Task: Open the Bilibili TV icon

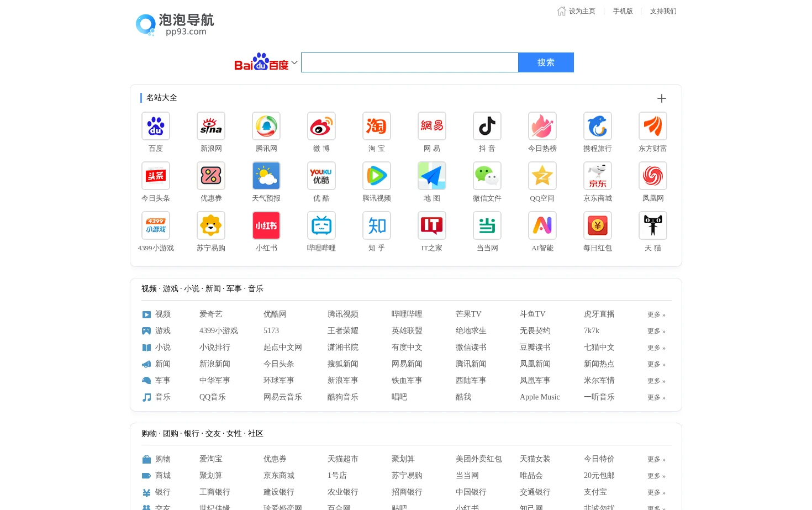Action: (321, 225)
